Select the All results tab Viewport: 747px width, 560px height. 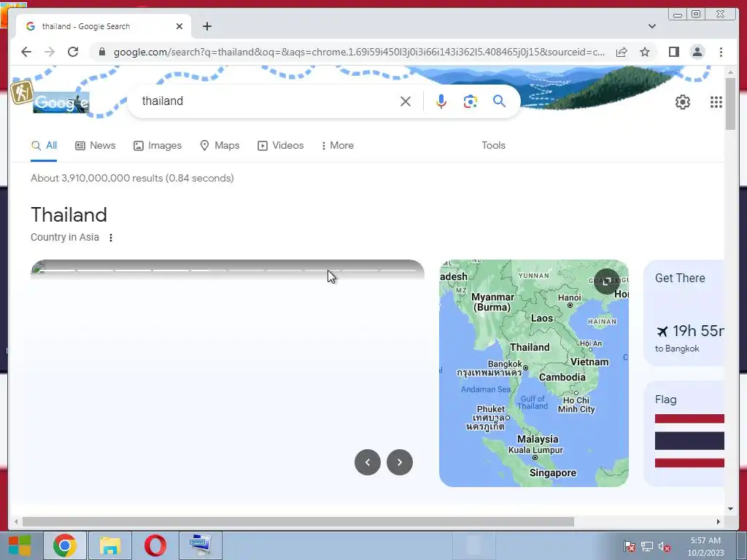coord(44,145)
